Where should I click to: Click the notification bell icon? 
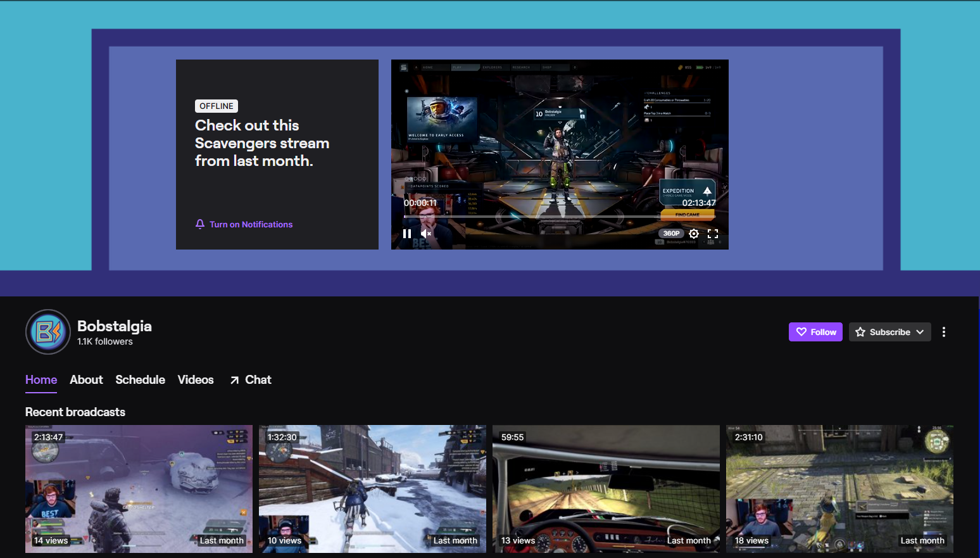pos(200,224)
